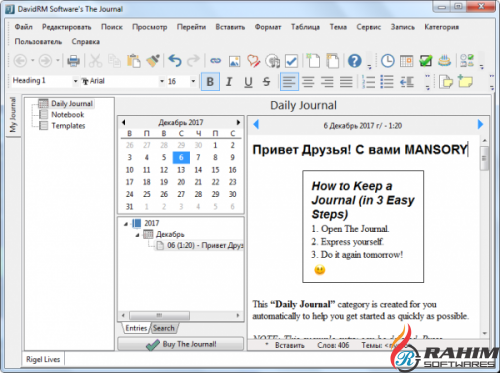Select the Notebook category
Viewport: 500px width, 373px height.
(67, 115)
